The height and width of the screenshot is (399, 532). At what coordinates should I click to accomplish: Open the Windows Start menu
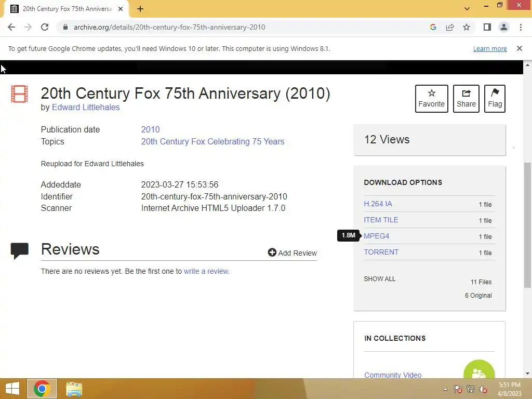click(x=12, y=389)
